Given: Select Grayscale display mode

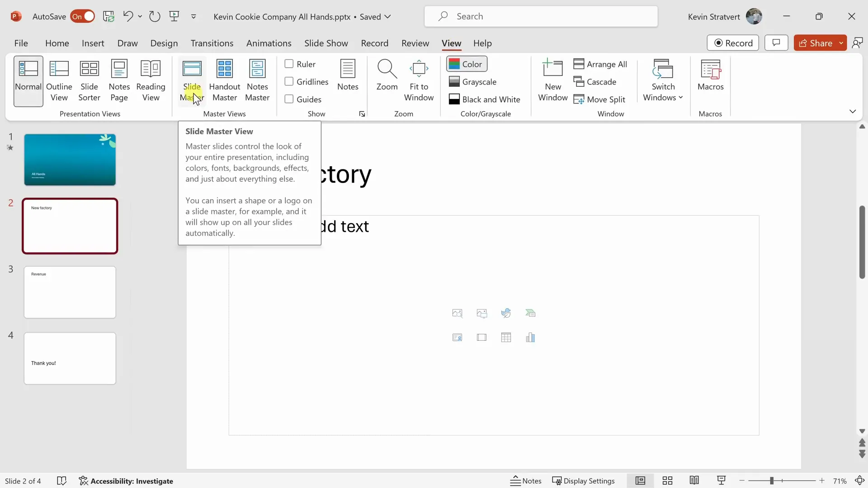Looking at the screenshot, I should (473, 82).
